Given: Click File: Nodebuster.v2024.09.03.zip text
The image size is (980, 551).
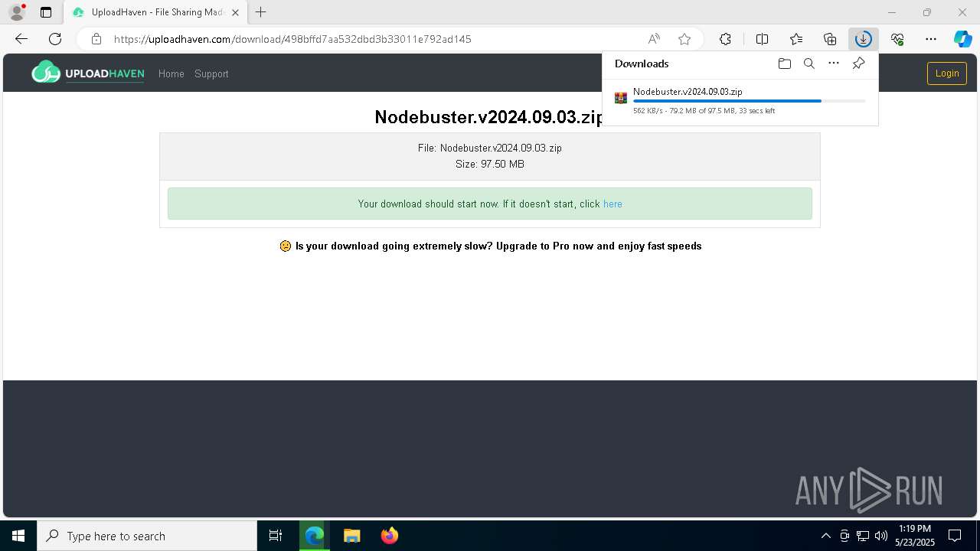Looking at the screenshot, I should (490, 148).
